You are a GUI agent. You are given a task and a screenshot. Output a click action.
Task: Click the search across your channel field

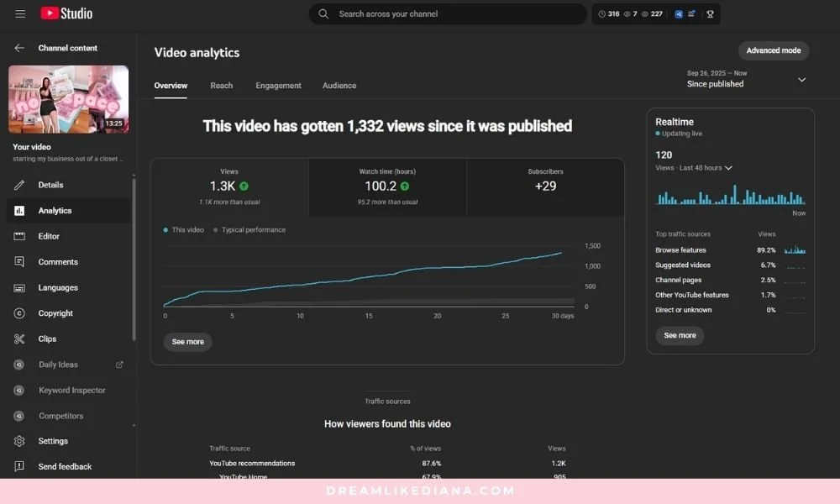coord(448,14)
